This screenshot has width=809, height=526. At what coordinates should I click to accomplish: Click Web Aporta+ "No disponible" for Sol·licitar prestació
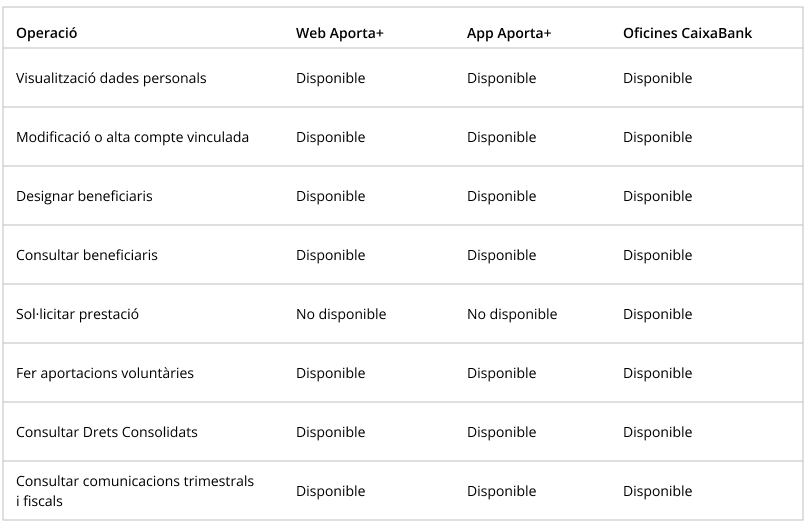tap(341, 314)
